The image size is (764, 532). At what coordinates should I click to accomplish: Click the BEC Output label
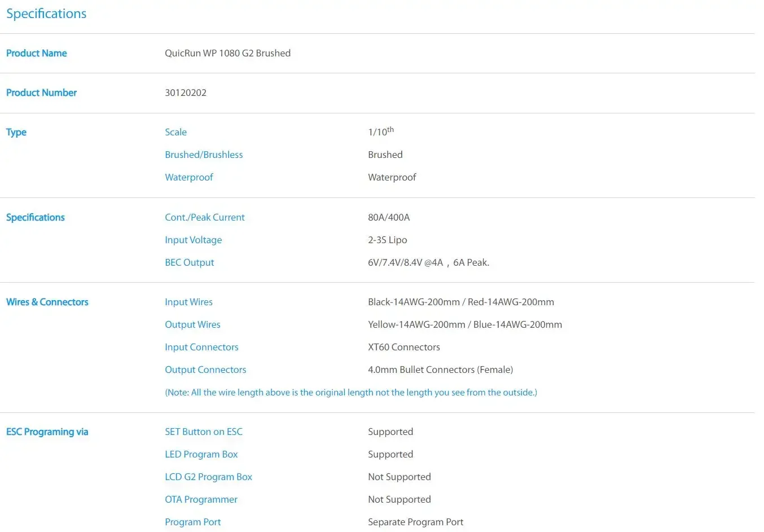tap(190, 262)
